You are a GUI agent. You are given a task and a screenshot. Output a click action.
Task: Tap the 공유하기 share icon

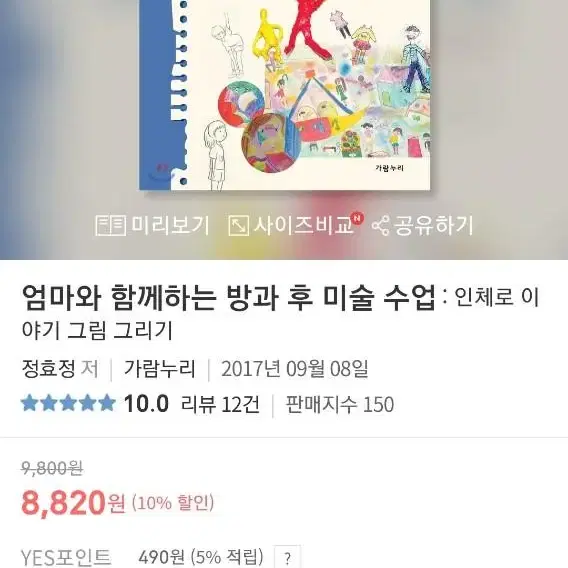(381, 225)
